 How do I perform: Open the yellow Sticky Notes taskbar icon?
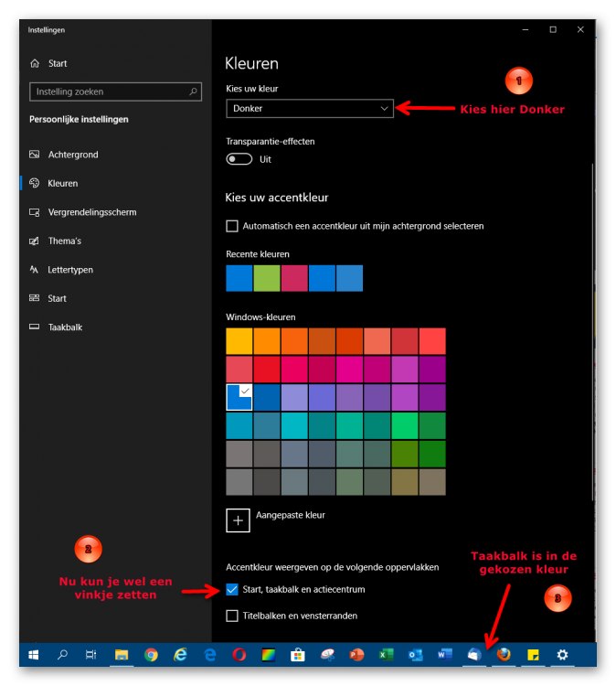point(533,655)
